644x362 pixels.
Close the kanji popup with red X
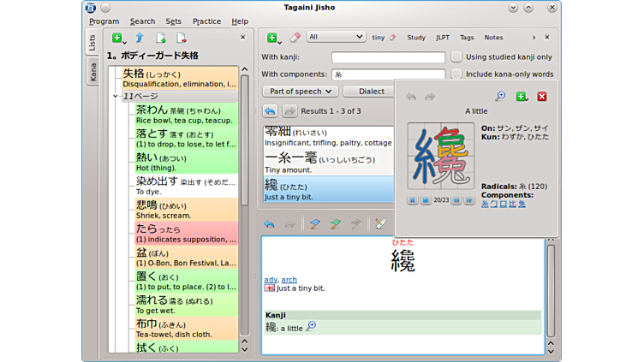(541, 97)
